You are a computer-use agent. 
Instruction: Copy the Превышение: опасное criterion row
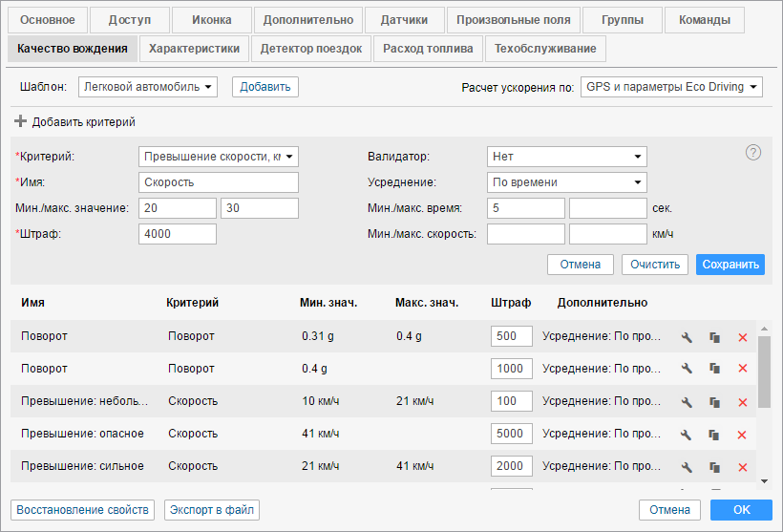pos(714,435)
